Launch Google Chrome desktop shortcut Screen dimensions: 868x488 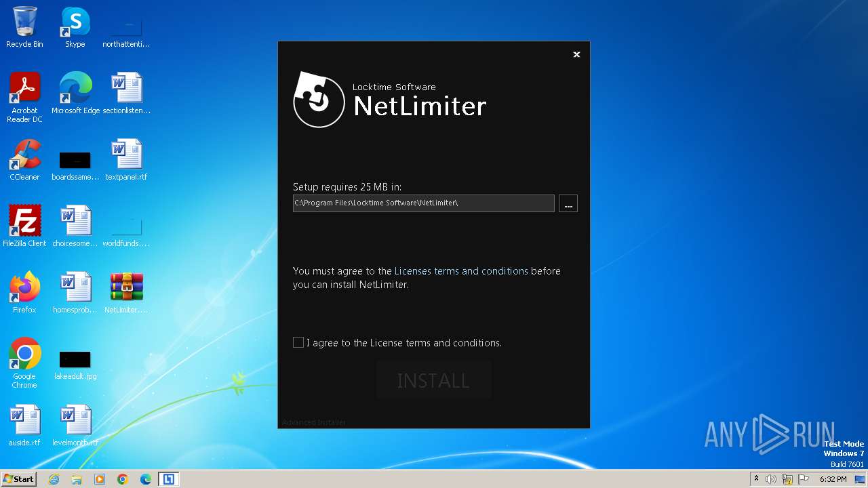point(24,363)
